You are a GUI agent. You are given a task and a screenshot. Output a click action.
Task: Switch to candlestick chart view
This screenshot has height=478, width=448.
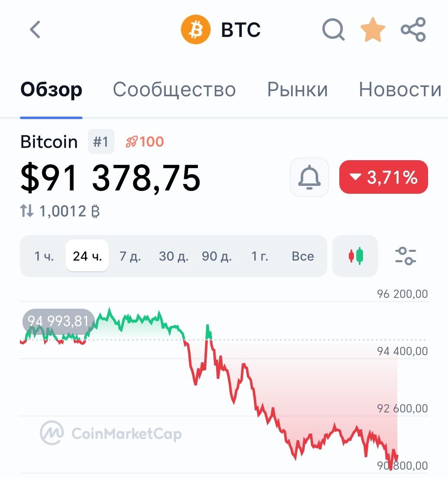click(355, 256)
